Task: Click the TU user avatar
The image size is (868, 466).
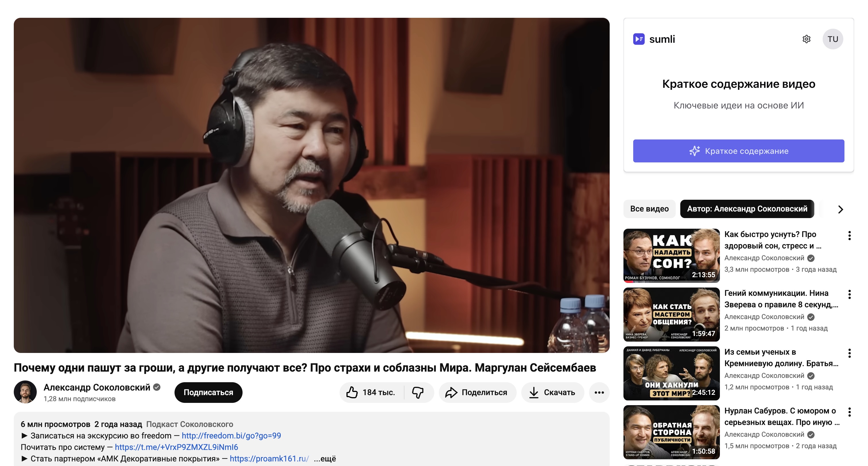Action: click(832, 39)
